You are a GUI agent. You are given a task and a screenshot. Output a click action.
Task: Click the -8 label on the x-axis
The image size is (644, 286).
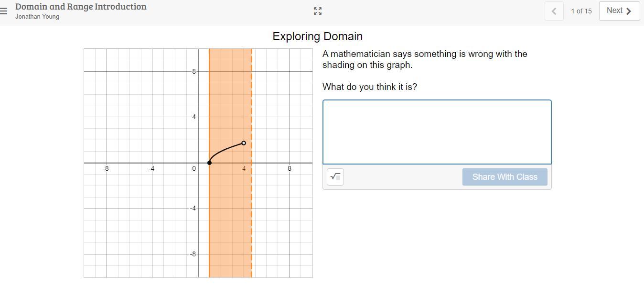tap(106, 168)
